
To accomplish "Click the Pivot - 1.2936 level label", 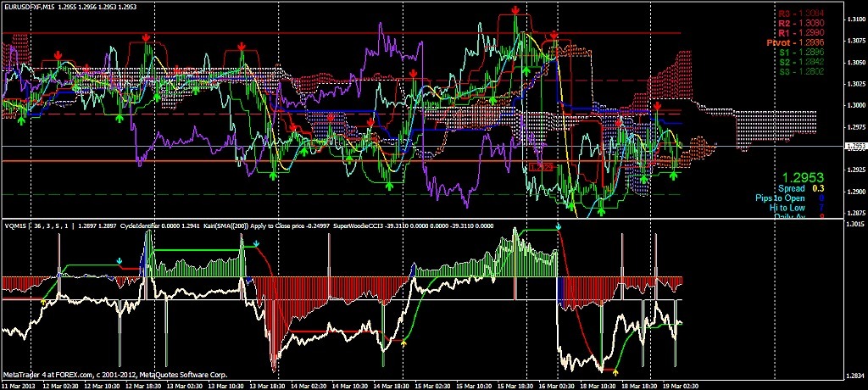I will (797, 42).
